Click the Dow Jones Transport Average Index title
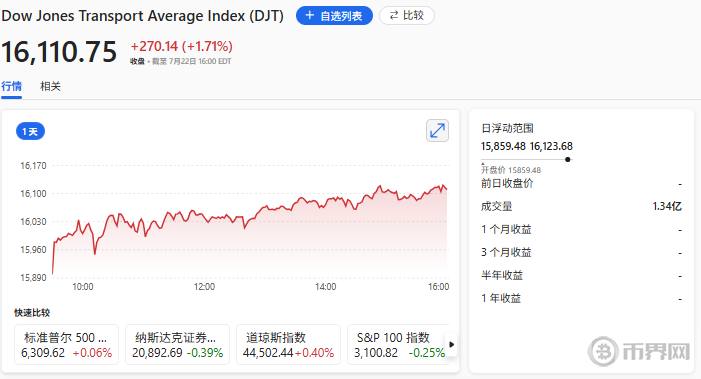The image size is (701, 379). click(x=143, y=16)
